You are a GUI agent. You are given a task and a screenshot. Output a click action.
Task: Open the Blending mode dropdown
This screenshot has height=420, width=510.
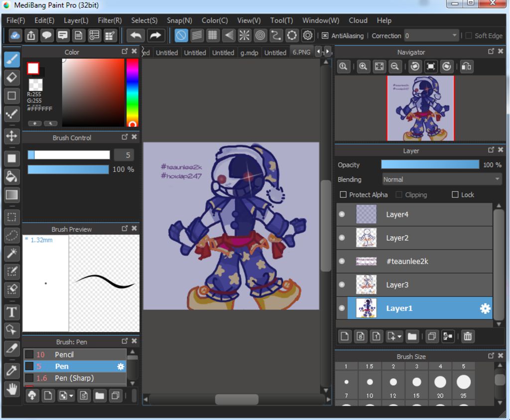442,179
